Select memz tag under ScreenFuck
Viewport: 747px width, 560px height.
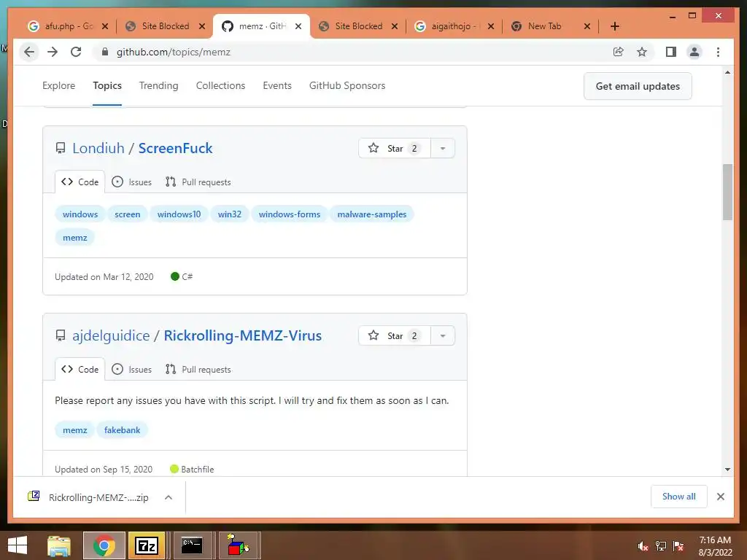pyautogui.click(x=75, y=238)
